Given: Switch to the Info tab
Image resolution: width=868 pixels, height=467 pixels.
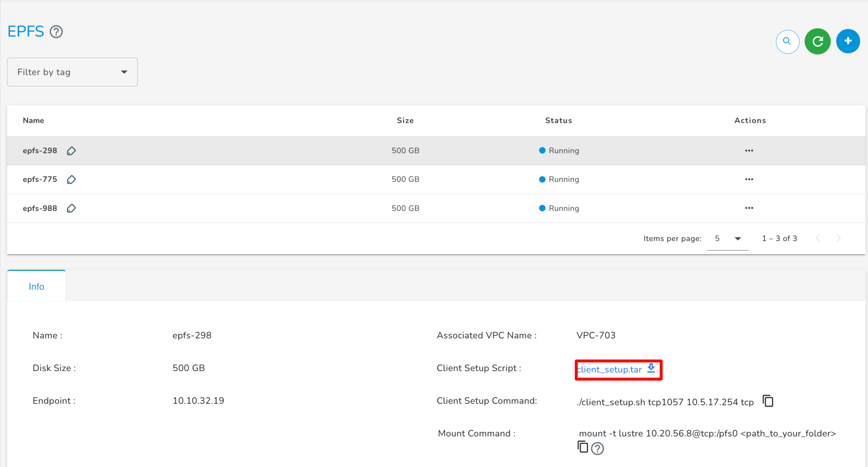Looking at the screenshot, I should click(37, 286).
